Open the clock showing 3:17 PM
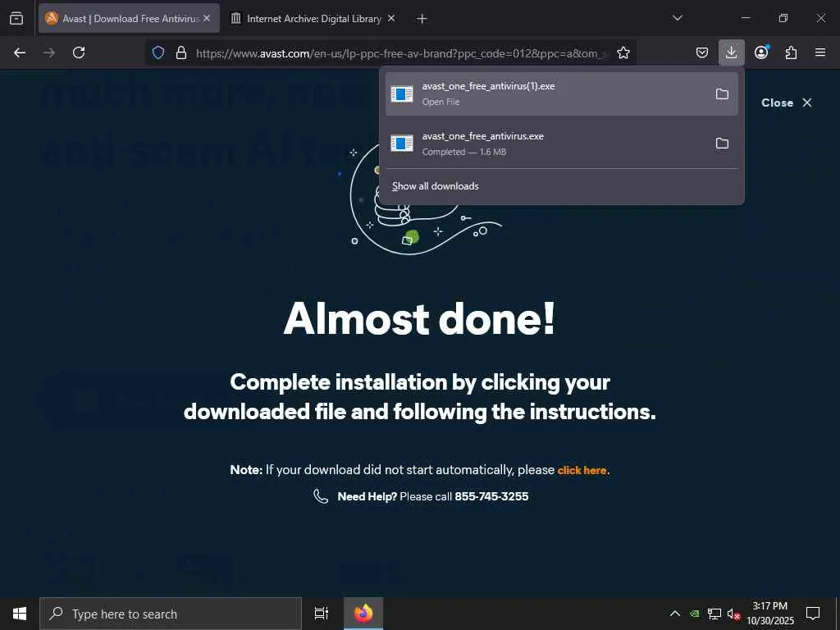This screenshot has width=840, height=630. (x=769, y=614)
